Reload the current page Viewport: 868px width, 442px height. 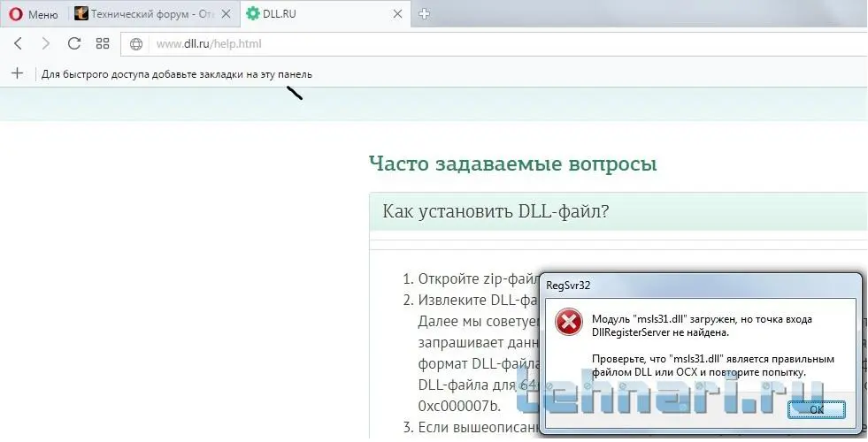coord(74,43)
